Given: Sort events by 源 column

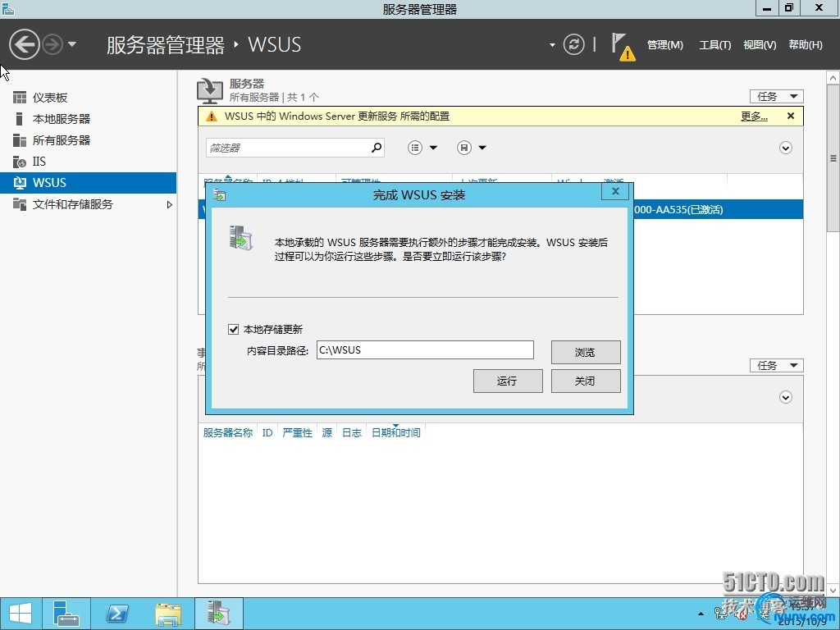Looking at the screenshot, I should 326,433.
